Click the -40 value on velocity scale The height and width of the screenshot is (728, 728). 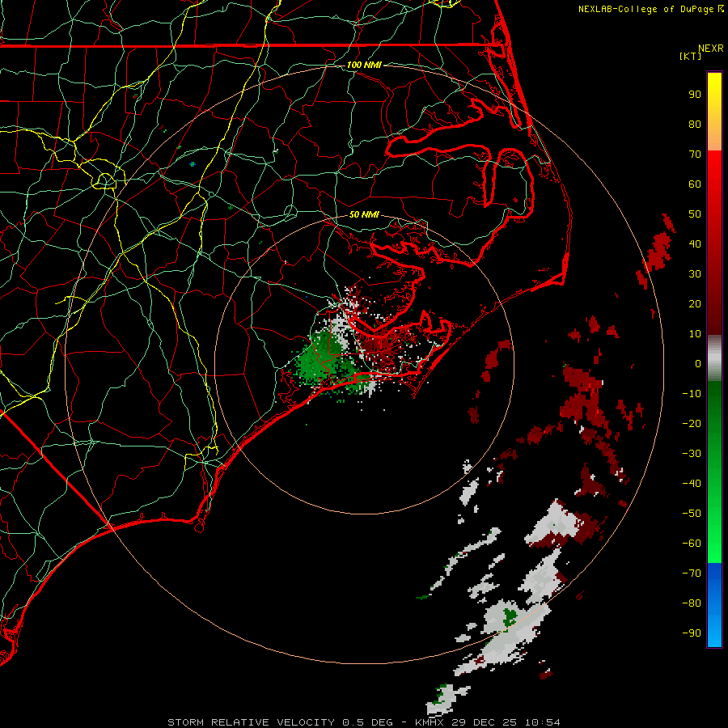(692, 484)
